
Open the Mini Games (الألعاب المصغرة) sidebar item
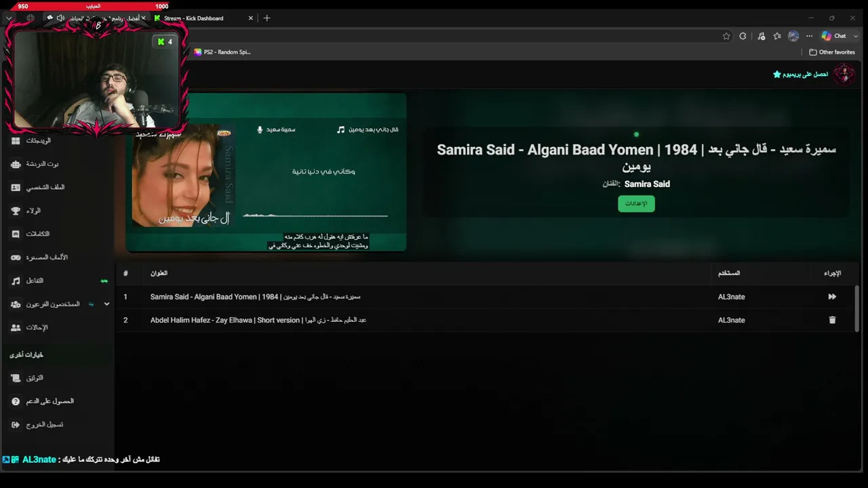39,258
